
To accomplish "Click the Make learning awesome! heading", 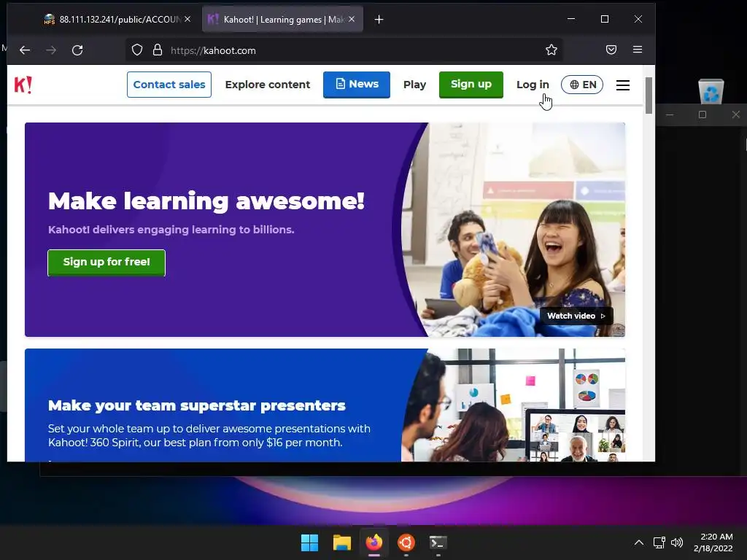I will (x=206, y=201).
